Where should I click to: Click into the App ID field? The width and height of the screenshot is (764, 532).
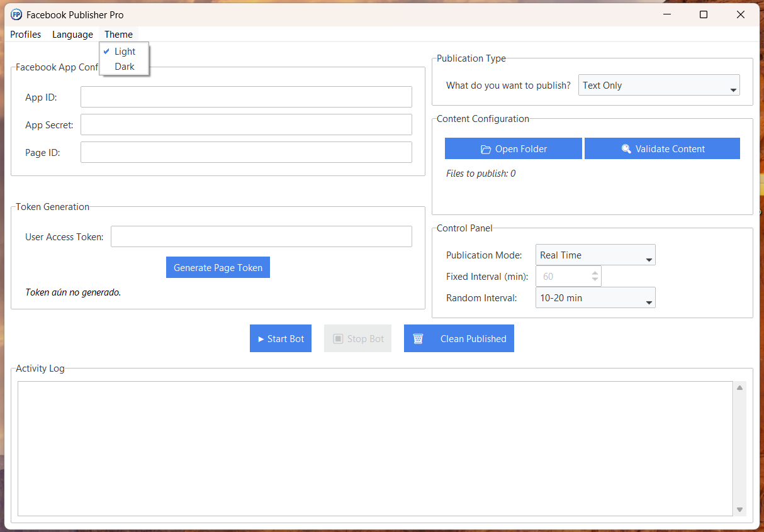point(246,97)
